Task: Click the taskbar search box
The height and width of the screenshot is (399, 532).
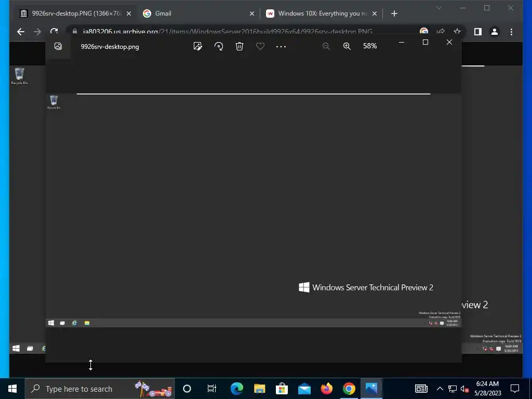Action: [x=100, y=389]
